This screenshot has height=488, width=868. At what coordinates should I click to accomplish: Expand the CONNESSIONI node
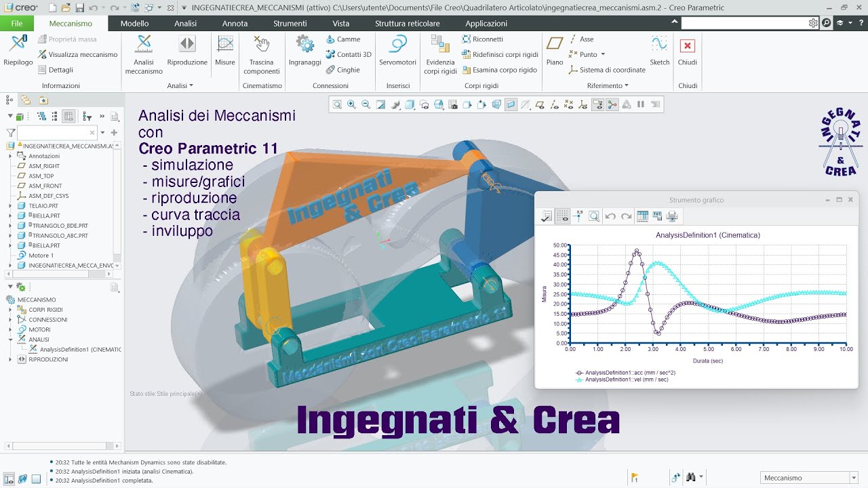click(10, 319)
